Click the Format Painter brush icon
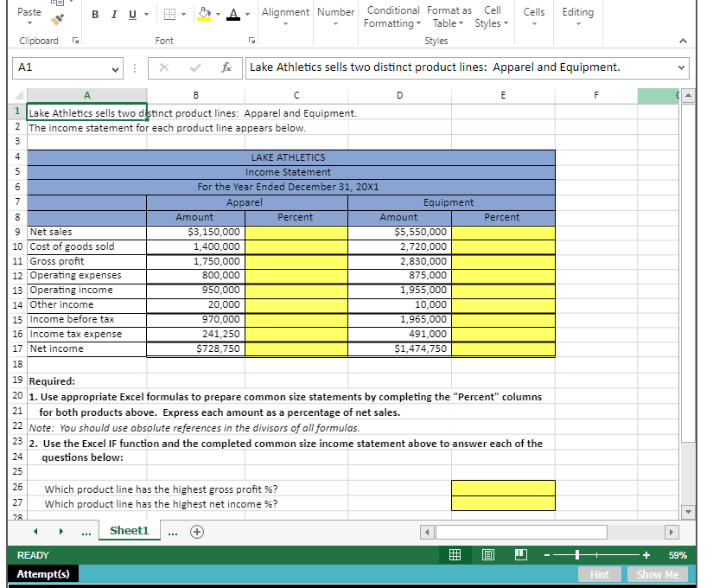The image size is (713, 588). click(x=57, y=20)
